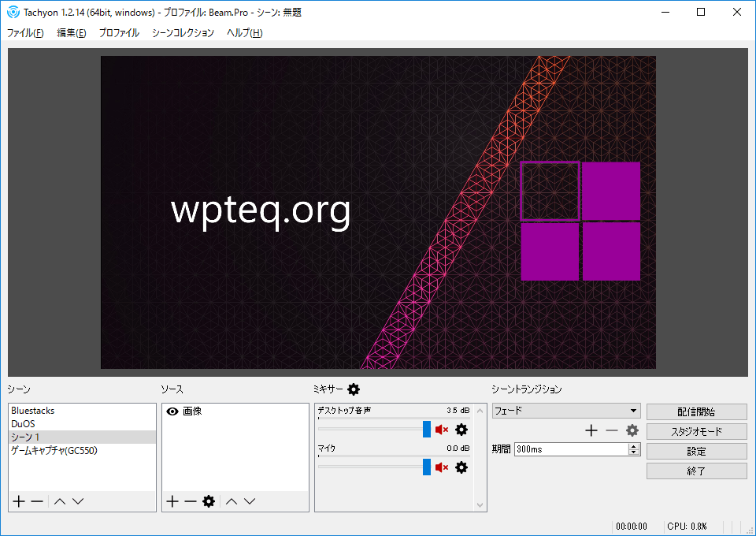Enable スタジオモード
Image resolution: width=756 pixels, height=536 pixels.
pyautogui.click(x=696, y=431)
